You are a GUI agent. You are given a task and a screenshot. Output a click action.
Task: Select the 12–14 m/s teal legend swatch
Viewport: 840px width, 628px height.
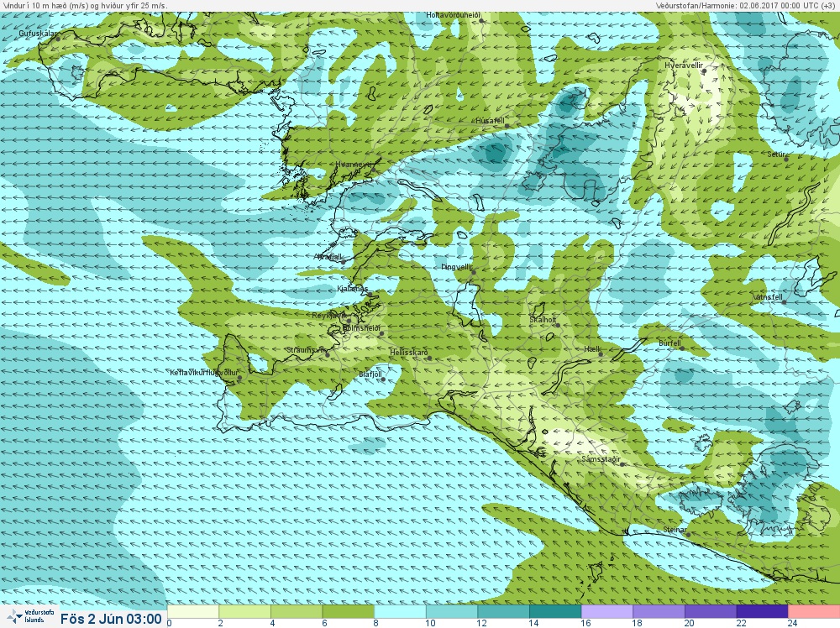point(503,611)
